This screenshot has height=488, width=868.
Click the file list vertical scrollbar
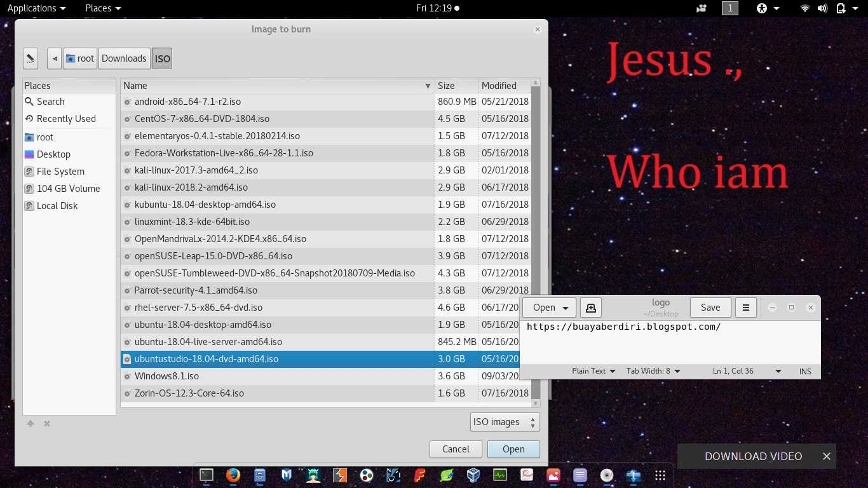(536, 243)
